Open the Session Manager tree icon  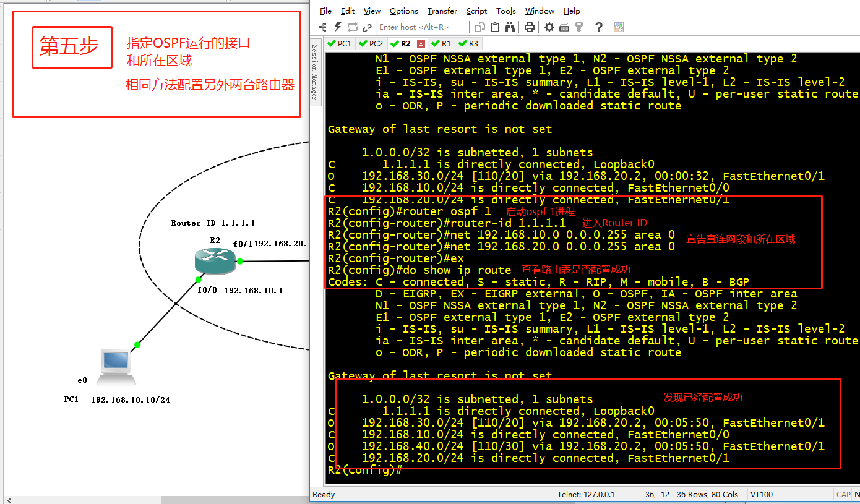coord(321,27)
